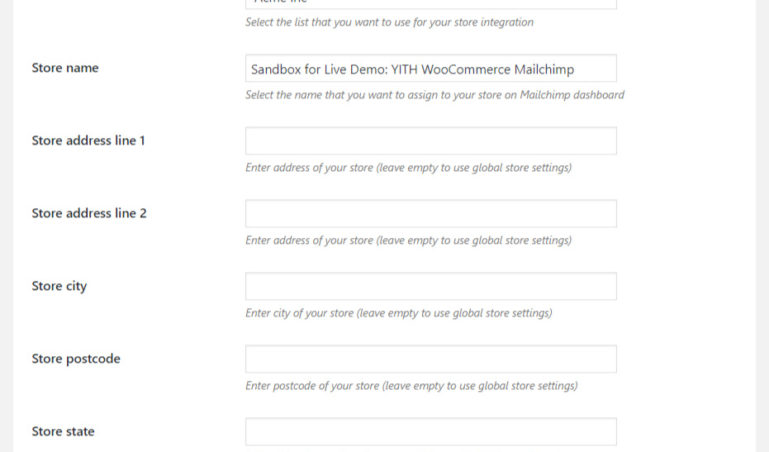Viewport: 769px width, 452px height.
Task: Click help text under Store address line 1
Action: [408, 168]
